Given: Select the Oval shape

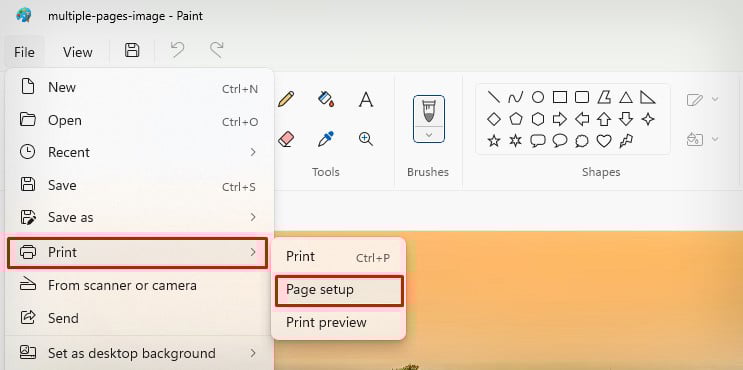Looking at the screenshot, I should pos(538,98).
